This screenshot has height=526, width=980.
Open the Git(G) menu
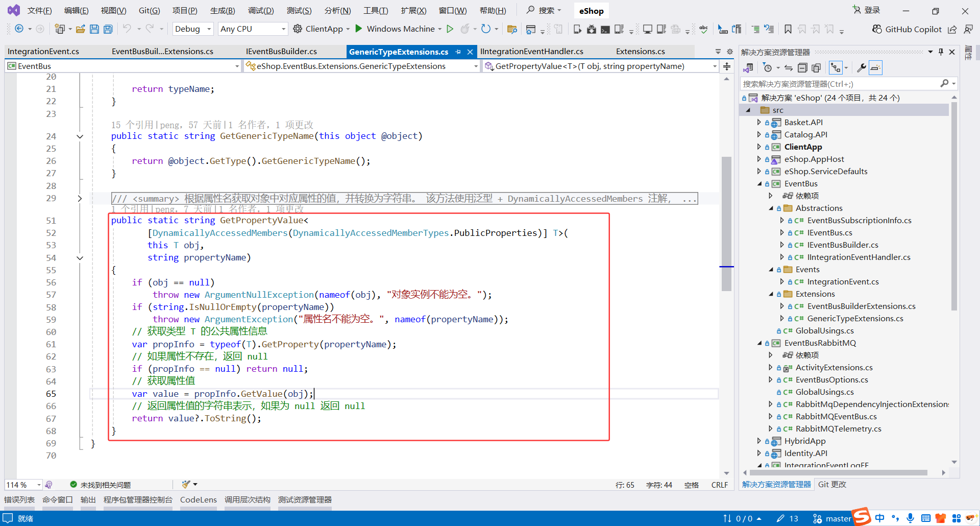(x=149, y=10)
